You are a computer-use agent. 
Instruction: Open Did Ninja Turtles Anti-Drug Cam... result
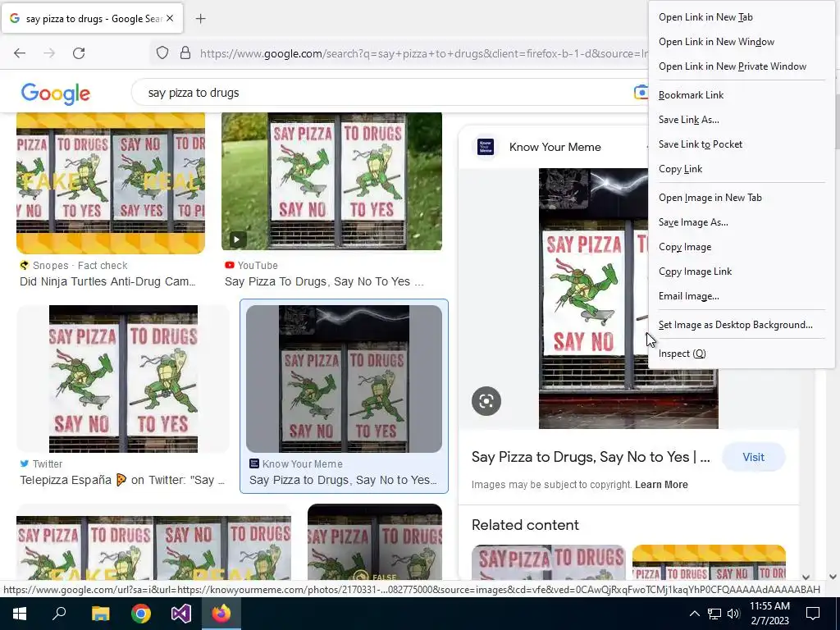[107, 281]
